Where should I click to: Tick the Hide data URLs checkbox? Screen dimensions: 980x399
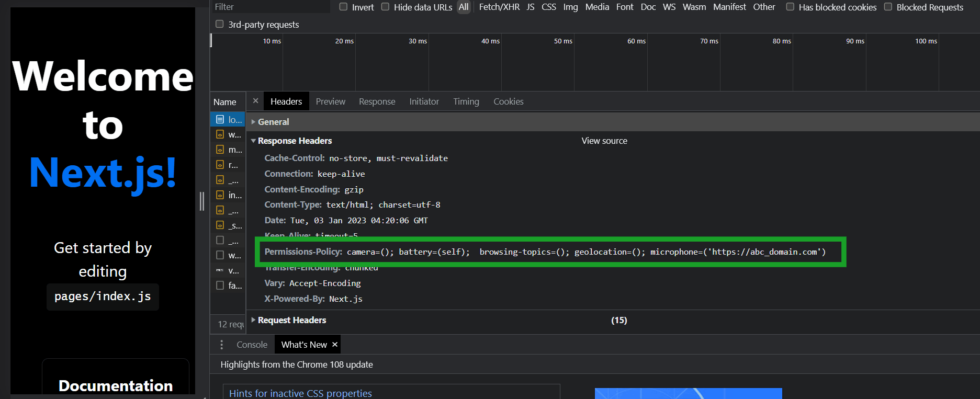[385, 7]
